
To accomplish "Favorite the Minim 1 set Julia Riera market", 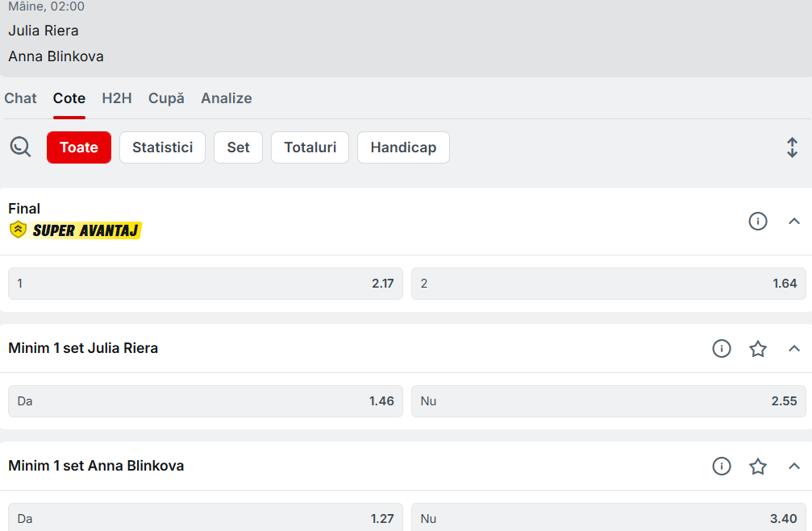I will coord(757,348).
